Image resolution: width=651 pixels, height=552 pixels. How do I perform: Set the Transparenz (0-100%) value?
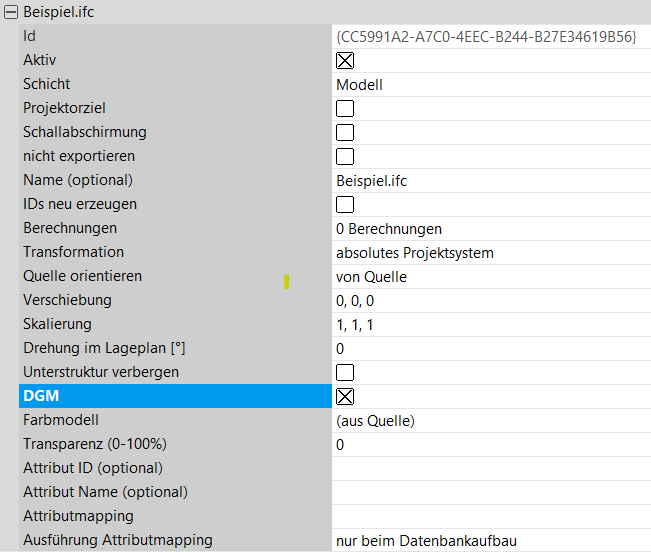click(490, 444)
